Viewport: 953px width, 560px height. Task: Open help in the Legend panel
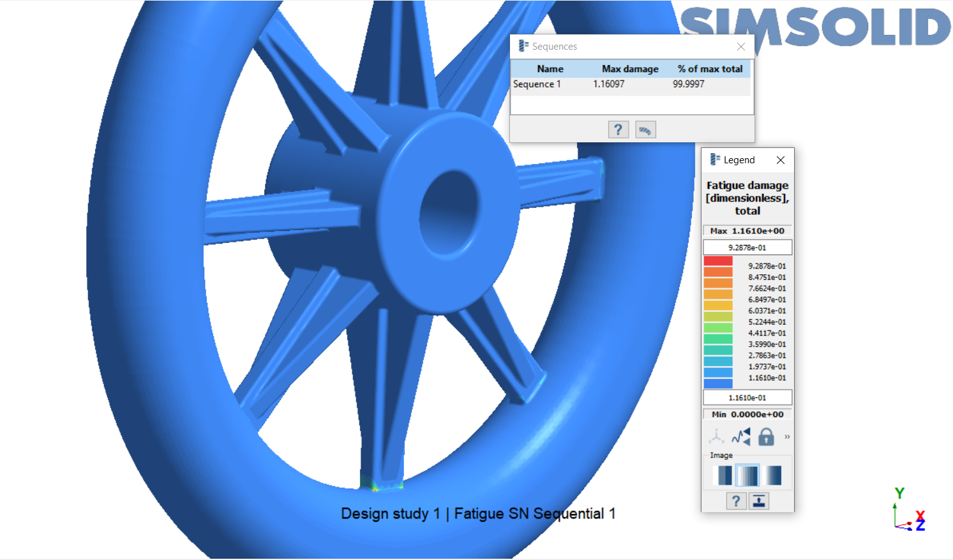tap(736, 501)
